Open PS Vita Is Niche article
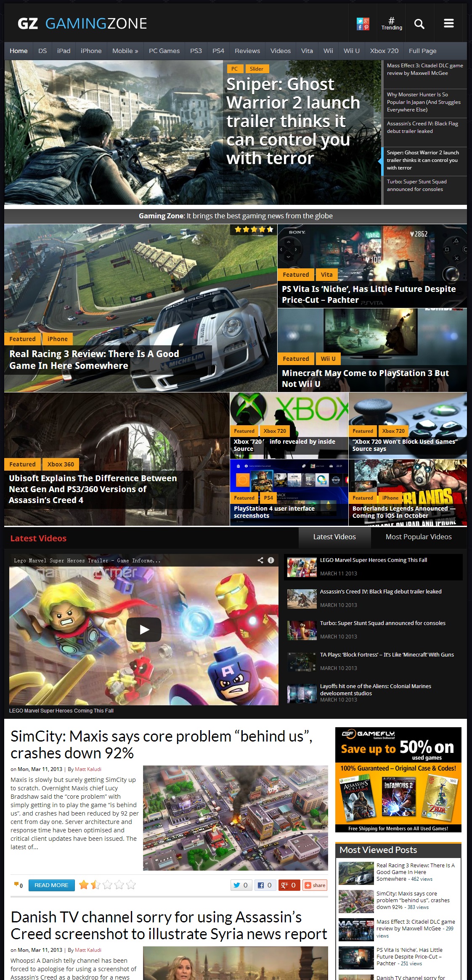Viewport: 472px width, 980px height. click(x=369, y=294)
